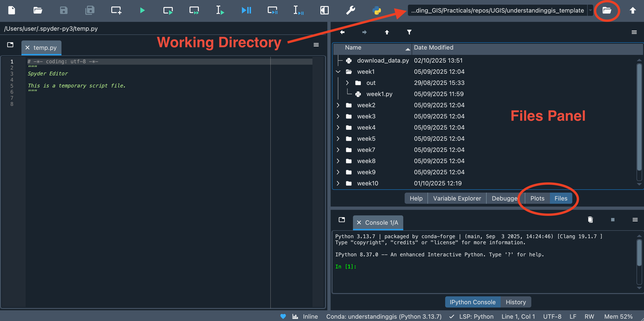This screenshot has height=321, width=644.
Task: Click the browse working directory folder icon
Action: tap(607, 10)
